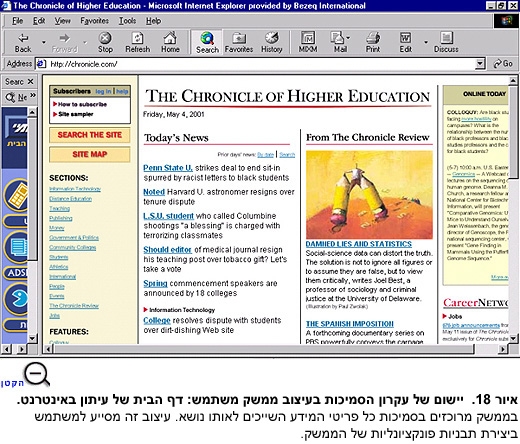Open the Forward button history dropdown
The height and width of the screenshot is (444, 520).
point(85,43)
